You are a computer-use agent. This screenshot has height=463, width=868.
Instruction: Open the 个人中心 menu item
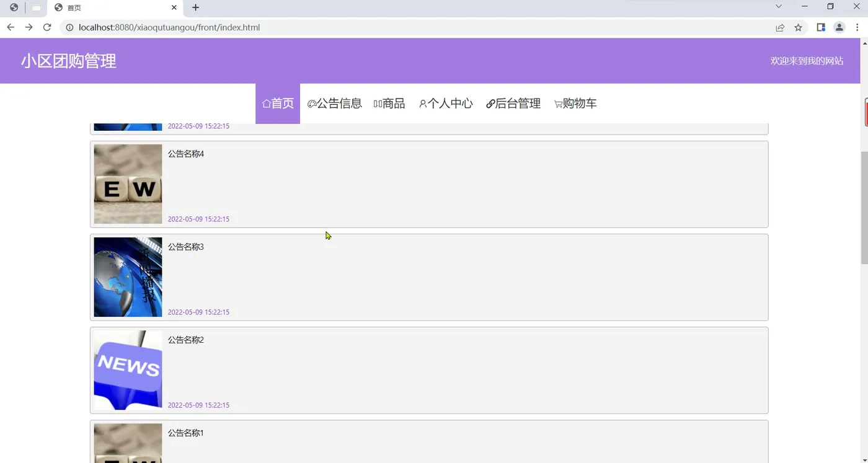[x=446, y=104]
